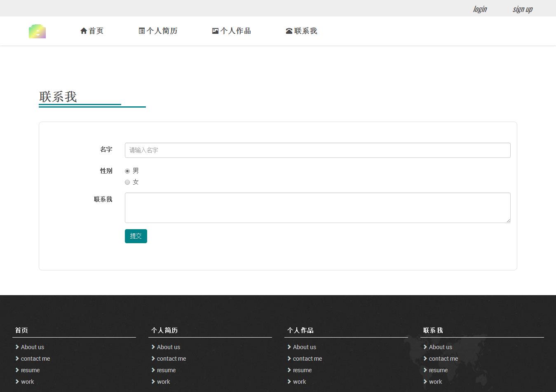Click the footer heading 个人简历
The height and width of the screenshot is (392, 556).
[164, 330]
